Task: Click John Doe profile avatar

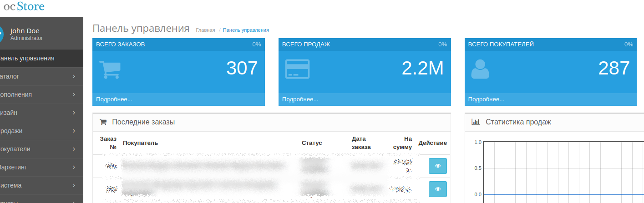Action: [1, 34]
